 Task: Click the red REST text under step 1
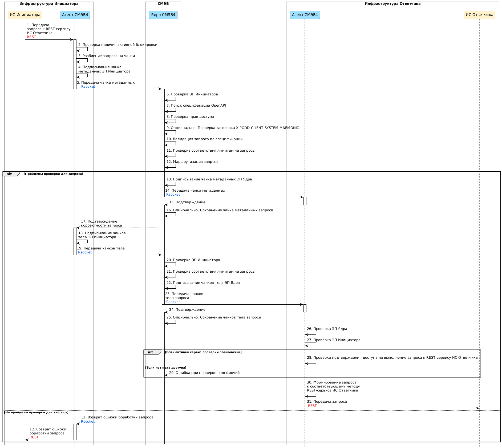(x=31, y=37)
